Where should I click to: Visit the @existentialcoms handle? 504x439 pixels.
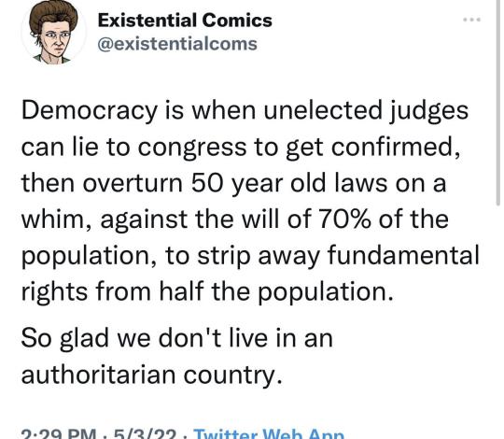177,44
